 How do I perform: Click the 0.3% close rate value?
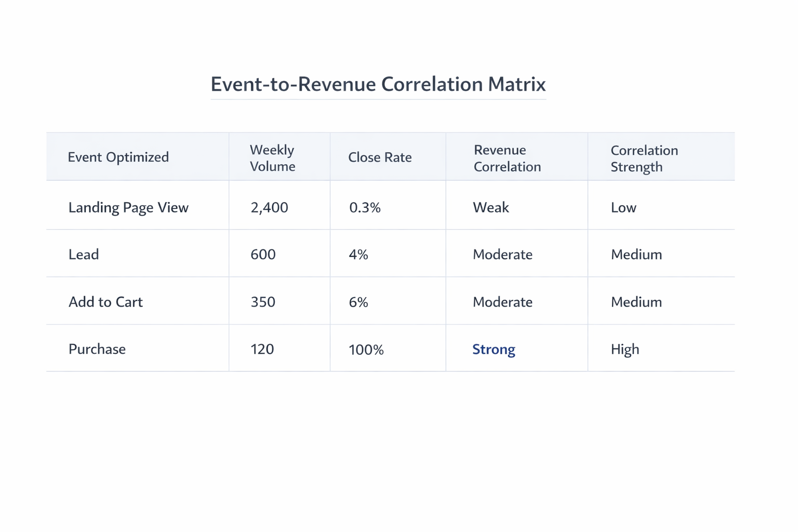(365, 207)
